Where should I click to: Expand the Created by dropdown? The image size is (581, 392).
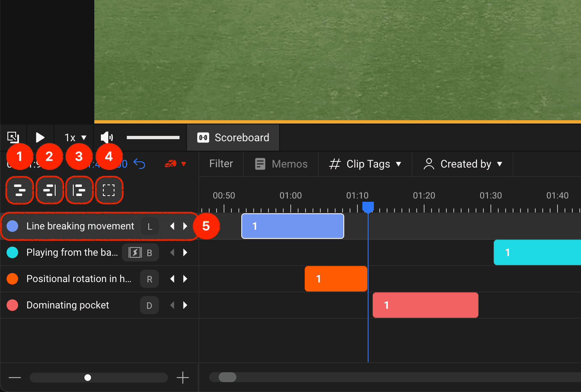pos(463,164)
